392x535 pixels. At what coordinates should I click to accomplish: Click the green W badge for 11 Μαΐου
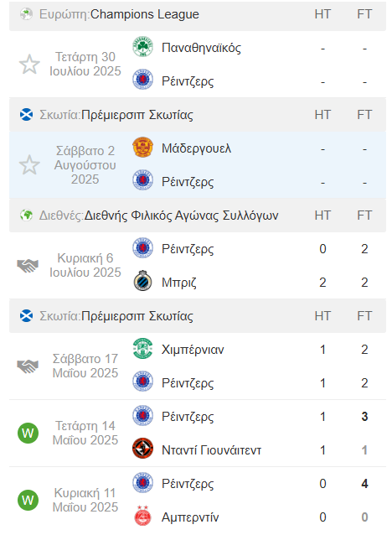click(x=28, y=500)
